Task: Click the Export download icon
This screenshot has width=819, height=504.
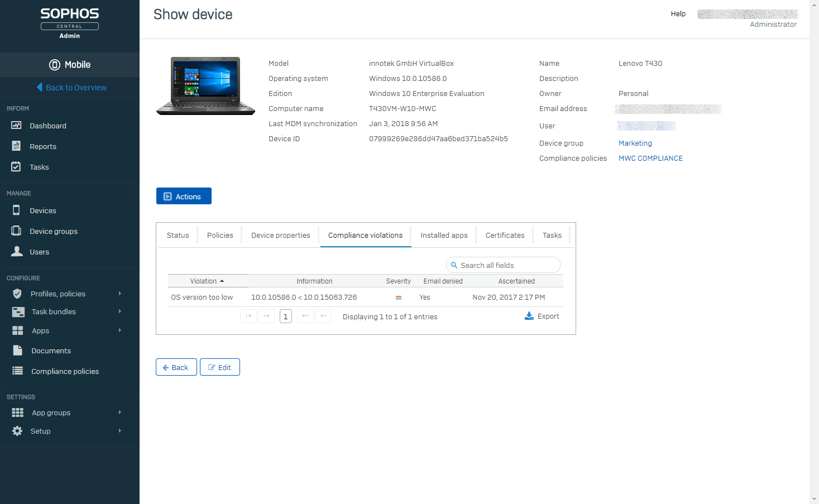Action: click(x=529, y=316)
